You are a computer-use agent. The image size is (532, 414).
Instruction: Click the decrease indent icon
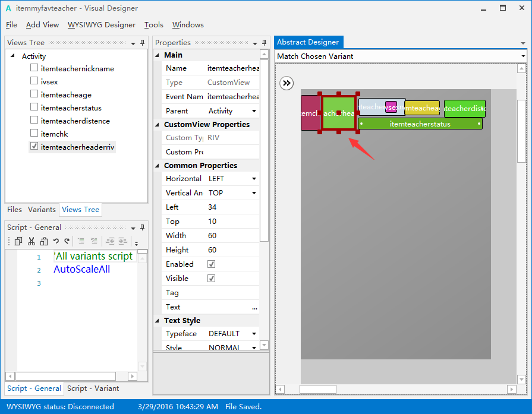[111, 241]
